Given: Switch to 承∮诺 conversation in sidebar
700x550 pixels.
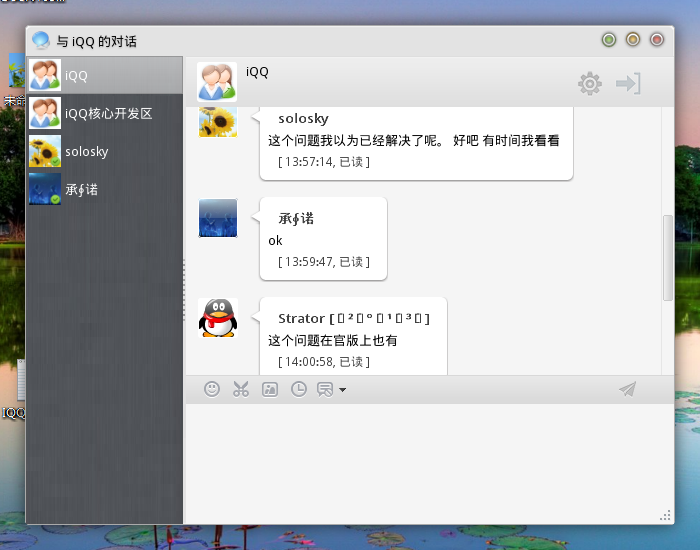Looking at the screenshot, I should click(104, 189).
